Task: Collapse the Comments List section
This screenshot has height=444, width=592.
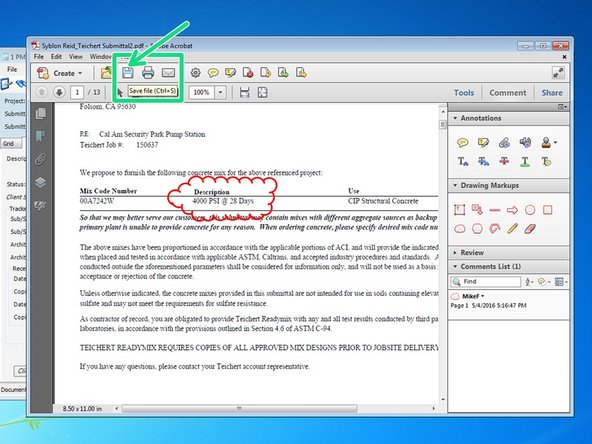Action: (455, 267)
